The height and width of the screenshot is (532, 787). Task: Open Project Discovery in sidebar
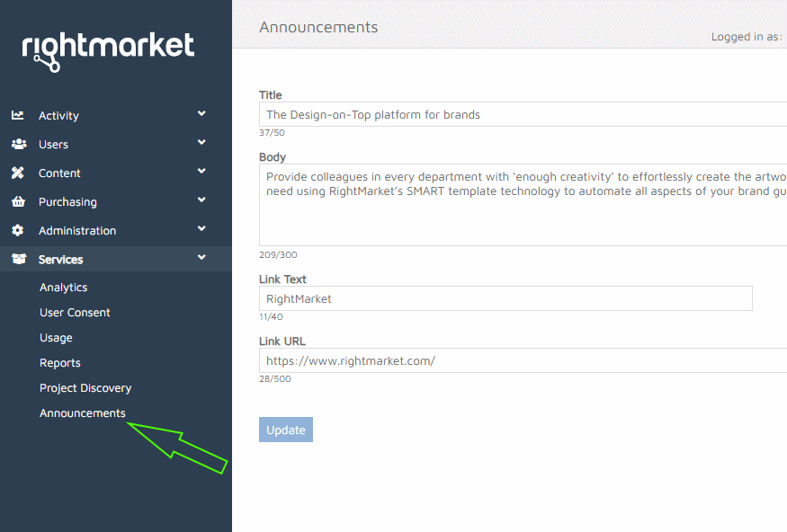[85, 388]
